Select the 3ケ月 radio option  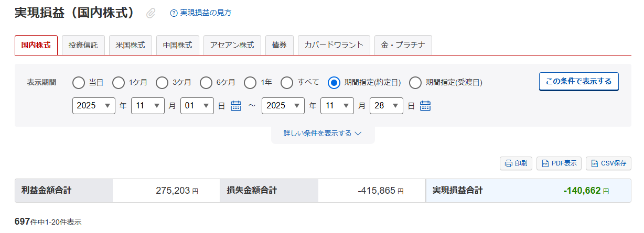(162, 82)
